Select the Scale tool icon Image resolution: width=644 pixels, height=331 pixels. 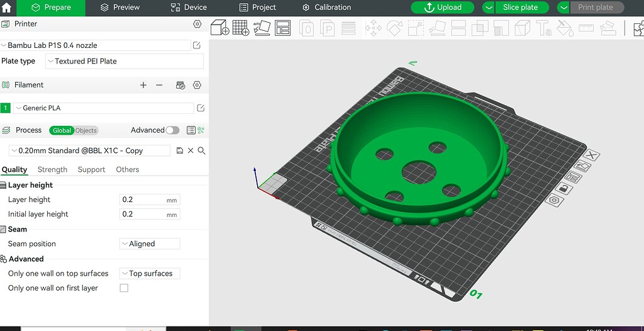(416, 28)
